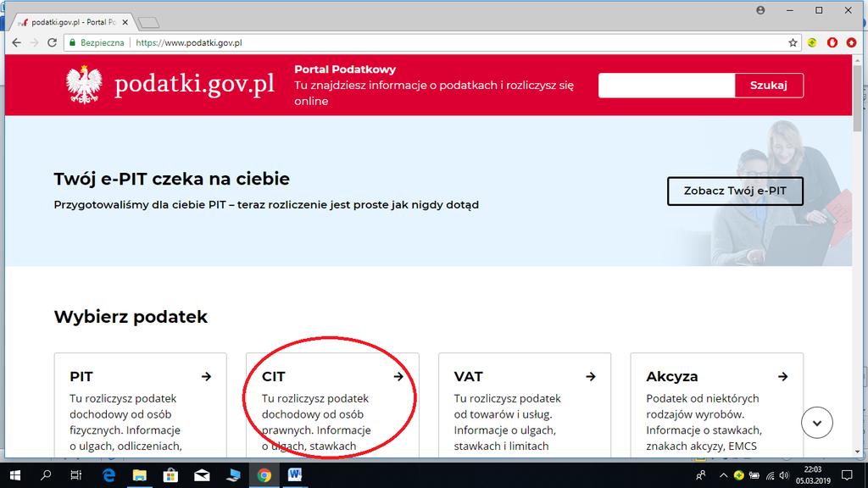The image size is (868, 488).
Task: Click the rightmost red extension icon
Action: point(851,42)
